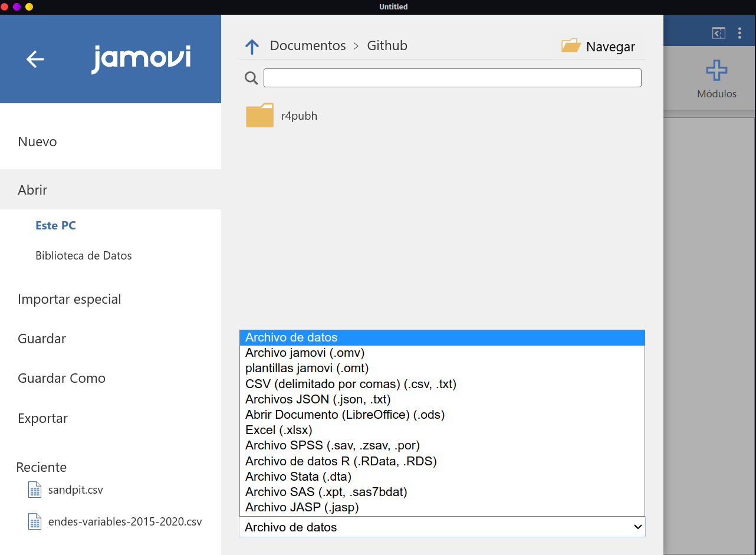The image size is (756, 555).
Task: Click r4pubh folder name
Action: pyautogui.click(x=299, y=116)
